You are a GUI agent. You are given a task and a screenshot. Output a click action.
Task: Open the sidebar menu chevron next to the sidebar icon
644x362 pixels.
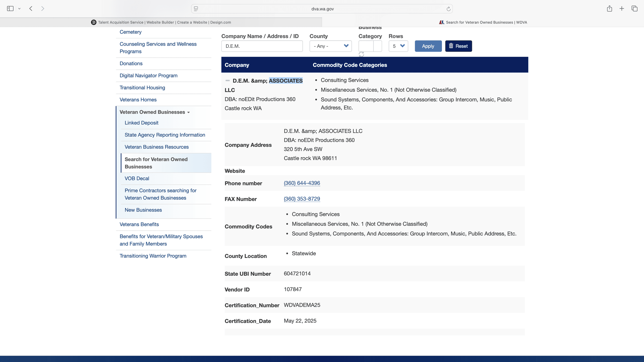pyautogui.click(x=19, y=9)
